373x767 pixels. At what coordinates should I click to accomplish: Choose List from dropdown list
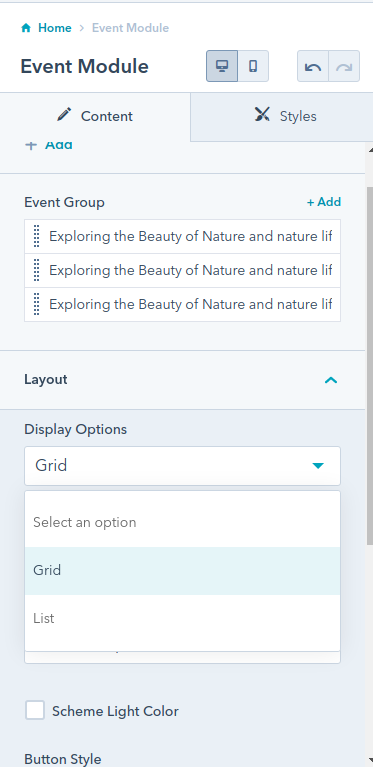(x=182, y=618)
